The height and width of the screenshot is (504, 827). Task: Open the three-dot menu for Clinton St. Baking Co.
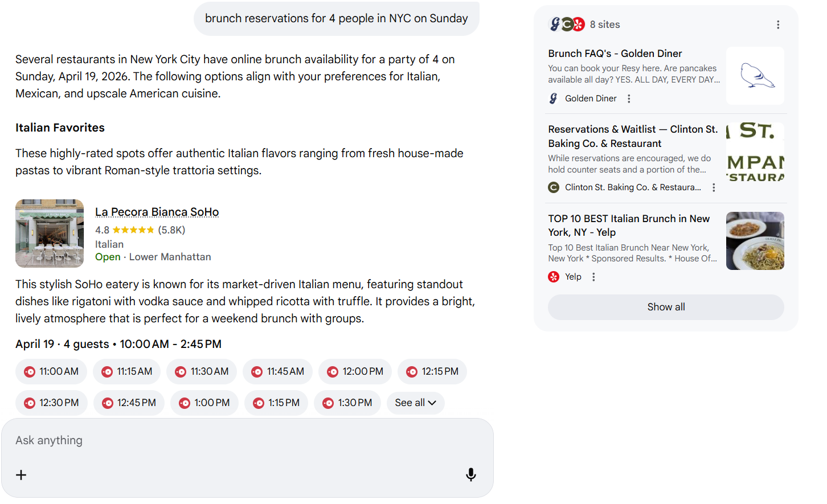click(714, 187)
